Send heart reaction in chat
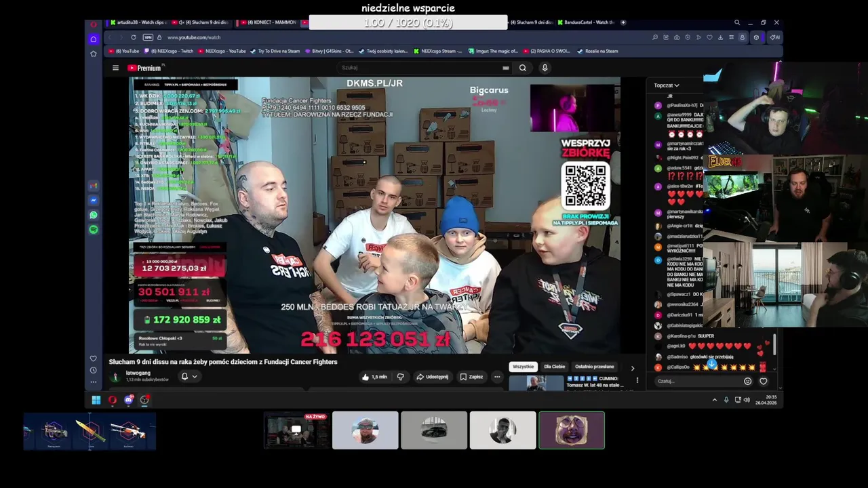 pos(764,381)
